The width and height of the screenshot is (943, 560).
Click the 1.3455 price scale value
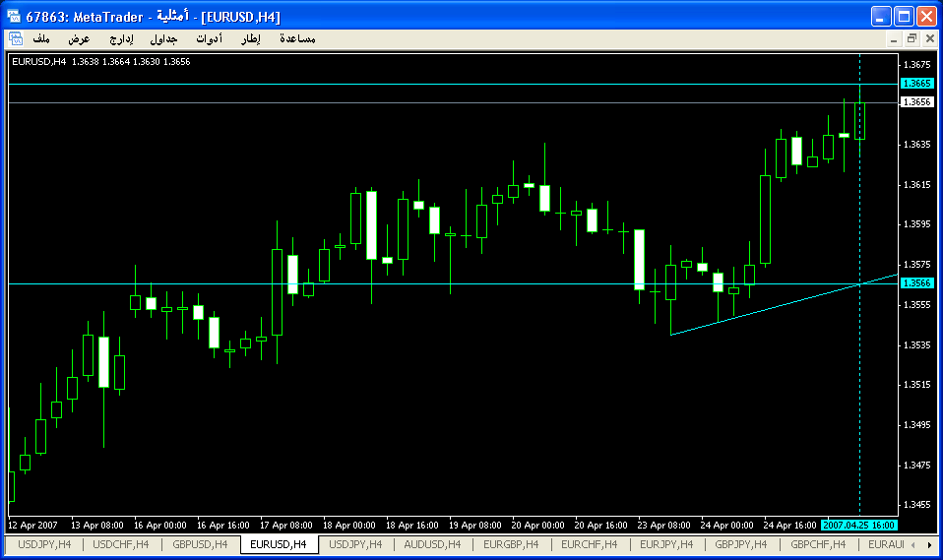point(917,505)
